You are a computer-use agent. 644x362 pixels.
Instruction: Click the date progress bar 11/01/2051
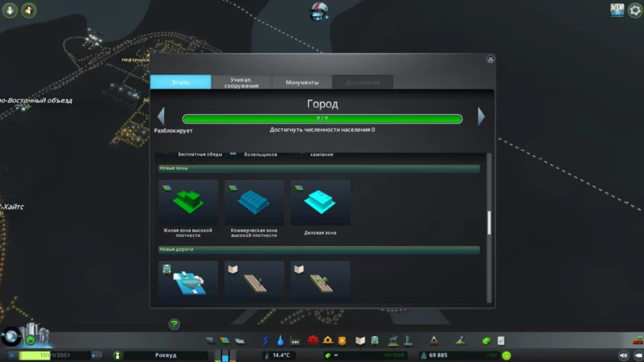point(55,355)
